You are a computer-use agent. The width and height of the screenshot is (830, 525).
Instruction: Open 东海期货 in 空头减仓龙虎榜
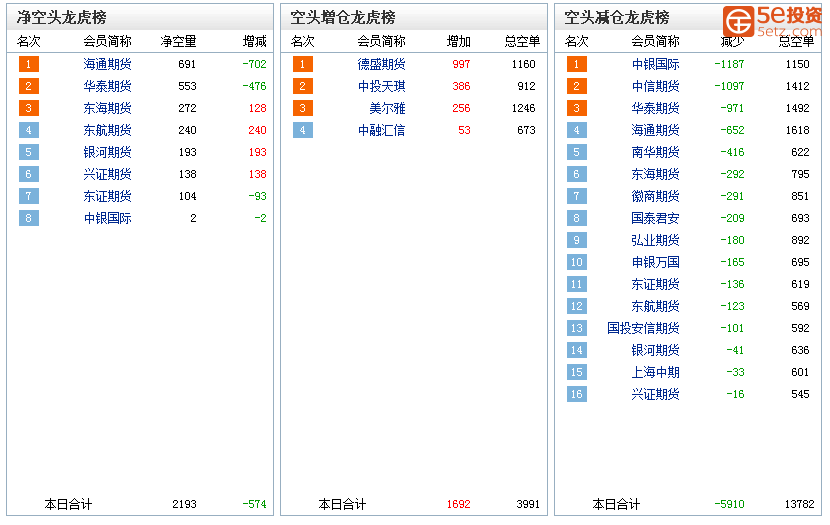point(655,174)
